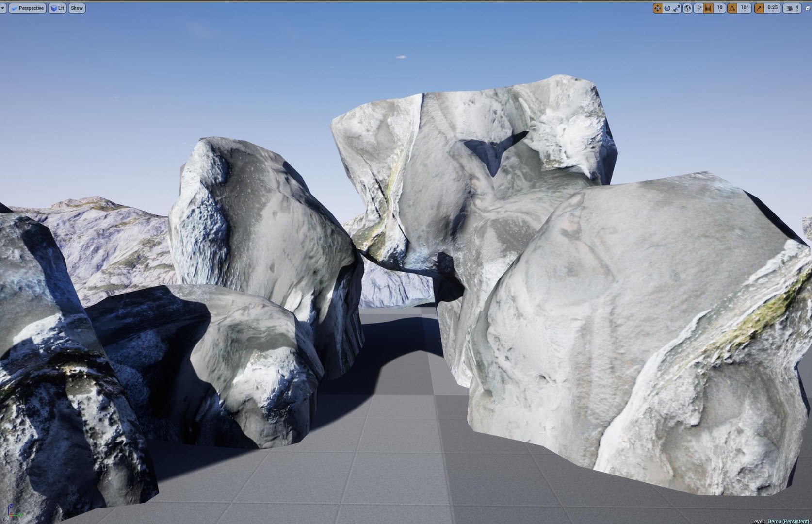Open the scale snap 0.25 dropdown
The height and width of the screenshot is (524, 812).
tap(772, 8)
